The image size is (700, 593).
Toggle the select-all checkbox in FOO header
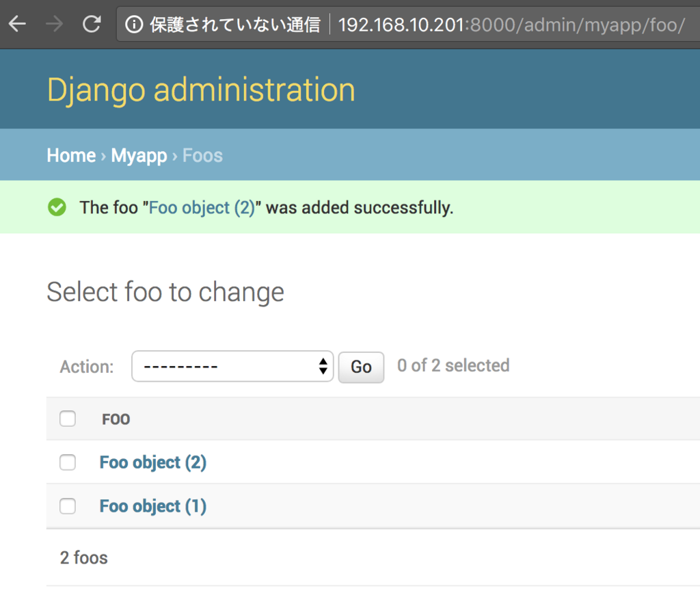point(68,419)
